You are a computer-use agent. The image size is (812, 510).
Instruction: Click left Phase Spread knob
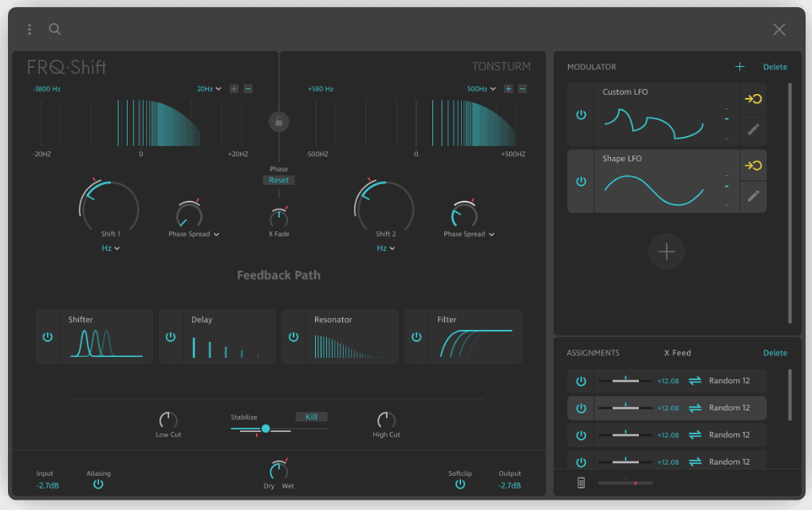coord(189,214)
